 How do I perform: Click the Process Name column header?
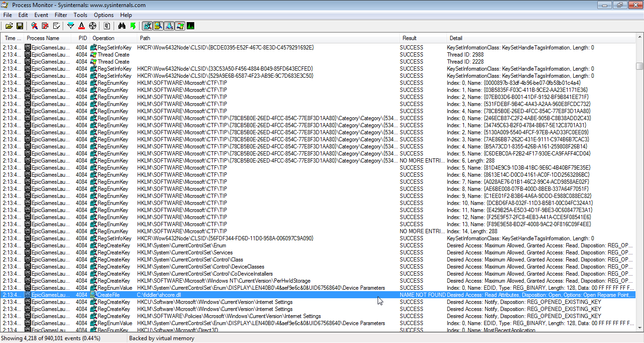pyautogui.click(x=47, y=38)
